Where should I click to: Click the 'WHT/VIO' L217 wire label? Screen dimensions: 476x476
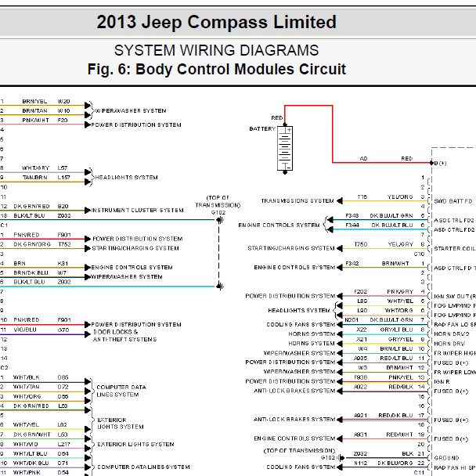[26, 444]
